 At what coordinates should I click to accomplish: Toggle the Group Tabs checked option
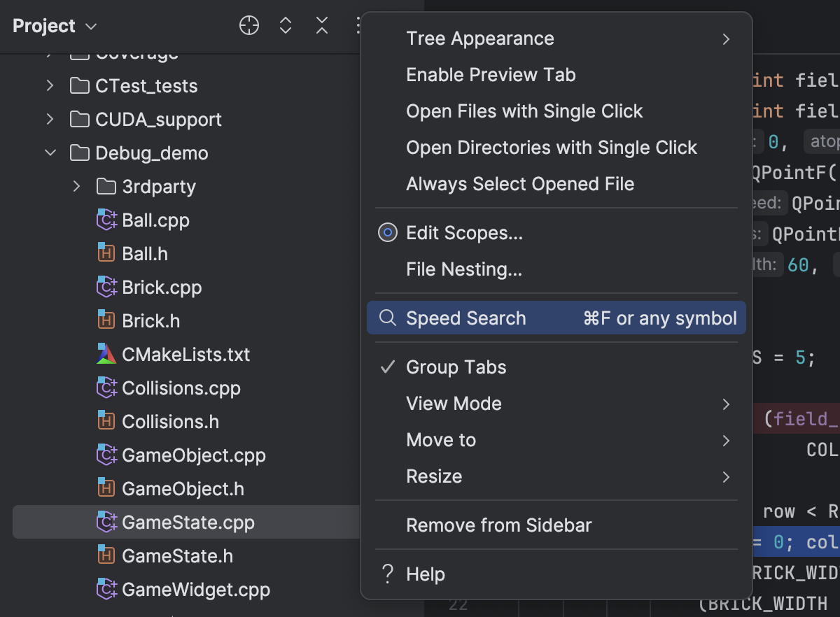click(456, 367)
